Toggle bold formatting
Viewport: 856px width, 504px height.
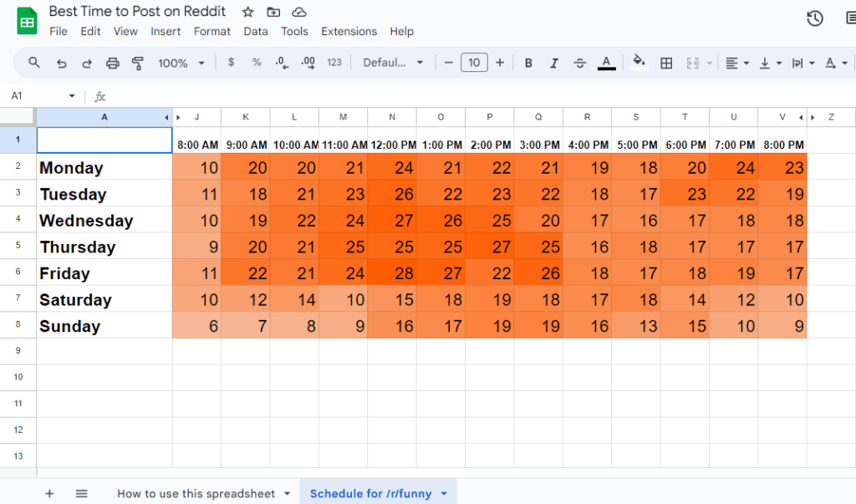(x=528, y=63)
